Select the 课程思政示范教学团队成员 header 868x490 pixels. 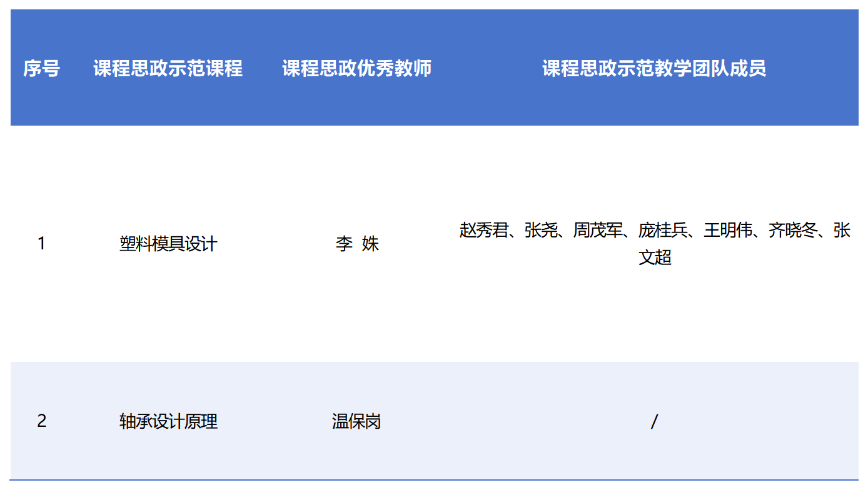pyautogui.click(x=654, y=68)
